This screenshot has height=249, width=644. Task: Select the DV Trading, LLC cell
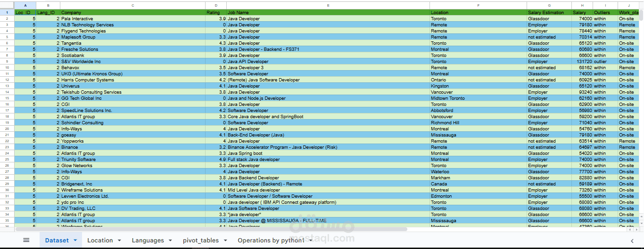point(133,208)
